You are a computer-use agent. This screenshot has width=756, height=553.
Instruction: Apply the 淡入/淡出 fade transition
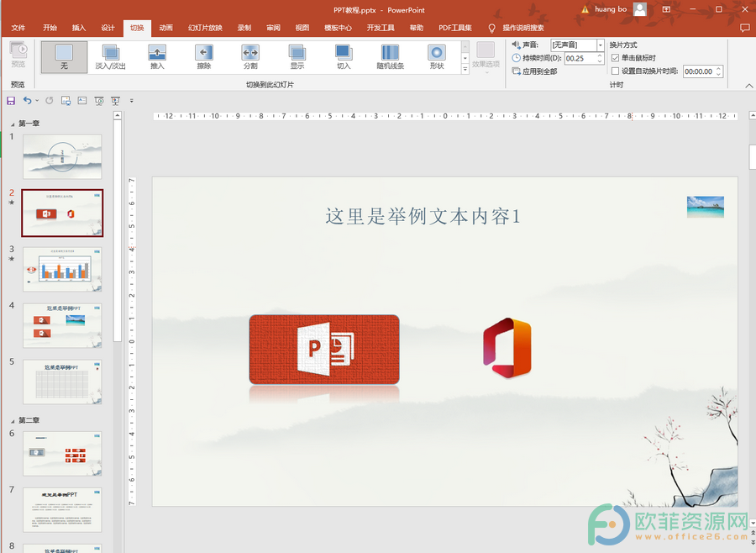click(110, 57)
